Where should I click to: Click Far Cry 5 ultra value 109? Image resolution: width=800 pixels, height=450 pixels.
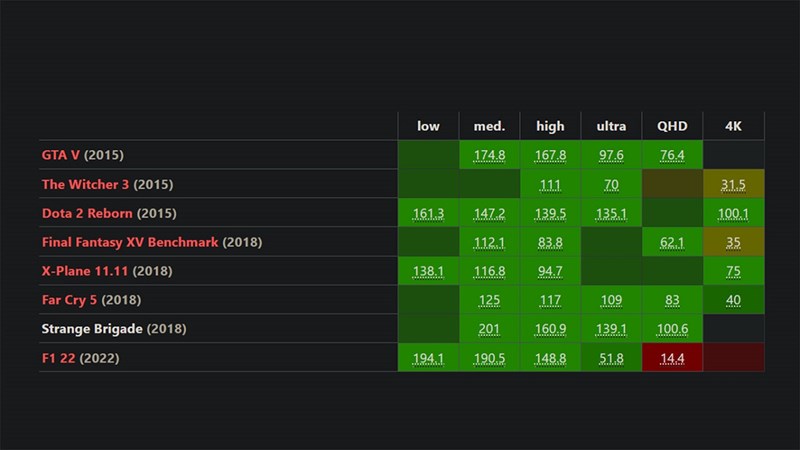coord(611,301)
